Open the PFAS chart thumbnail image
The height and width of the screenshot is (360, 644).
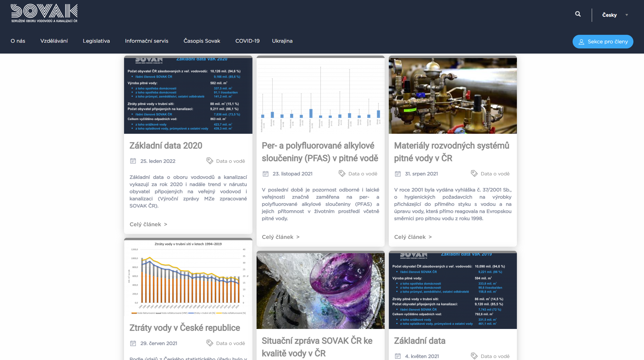tap(320, 96)
